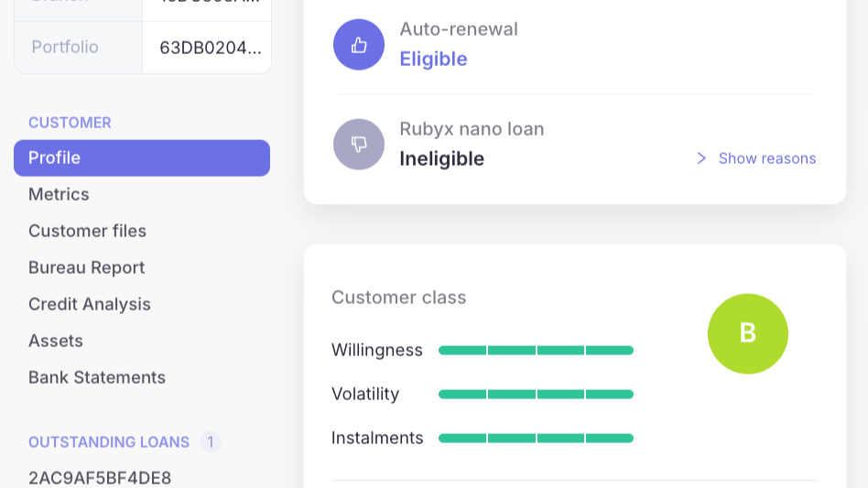This screenshot has height=488, width=868.
Task: Click the green B customer class badge
Action: click(x=748, y=333)
